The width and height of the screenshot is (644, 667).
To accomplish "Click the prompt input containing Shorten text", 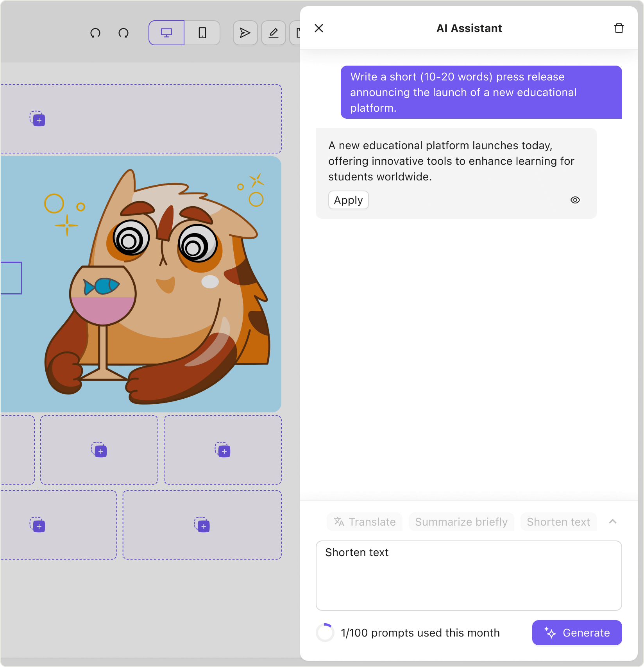I will pyautogui.click(x=469, y=576).
